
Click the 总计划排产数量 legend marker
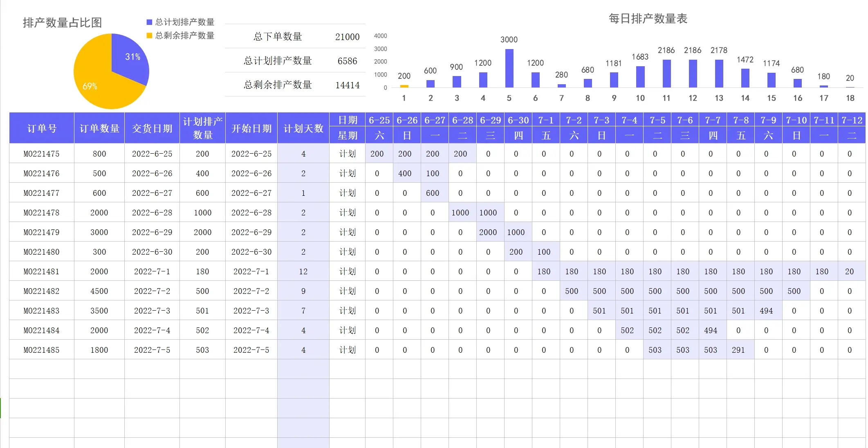(x=149, y=22)
